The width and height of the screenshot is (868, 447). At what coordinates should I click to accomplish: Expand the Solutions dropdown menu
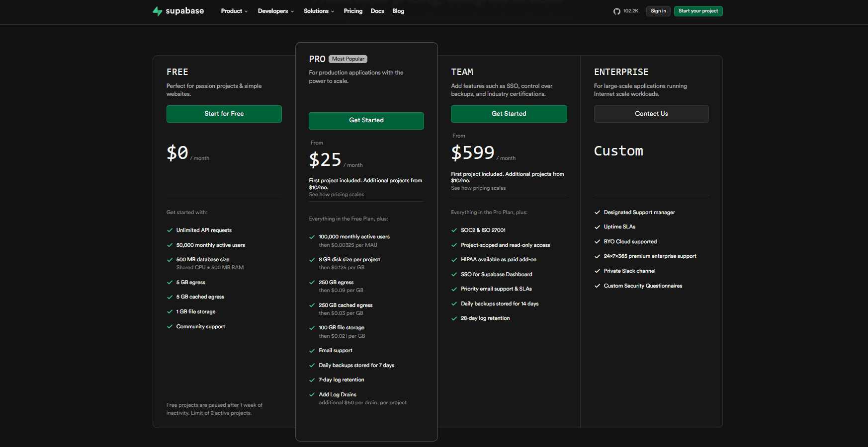tap(319, 11)
